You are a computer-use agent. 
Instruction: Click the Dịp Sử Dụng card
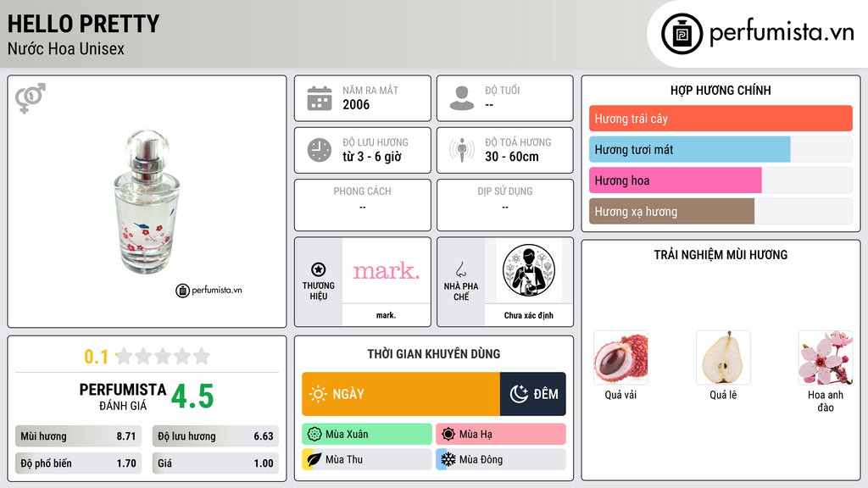click(505, 205)
